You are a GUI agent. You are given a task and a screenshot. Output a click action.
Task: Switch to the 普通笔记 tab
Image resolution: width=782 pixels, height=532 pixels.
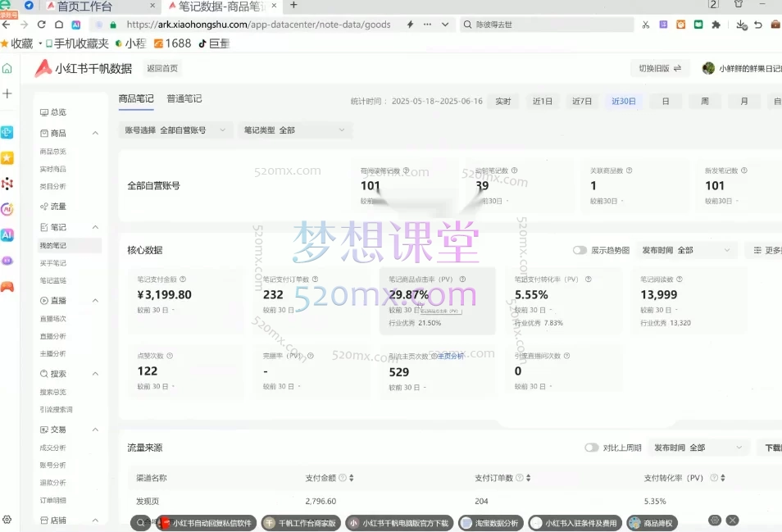click(184, 98)
